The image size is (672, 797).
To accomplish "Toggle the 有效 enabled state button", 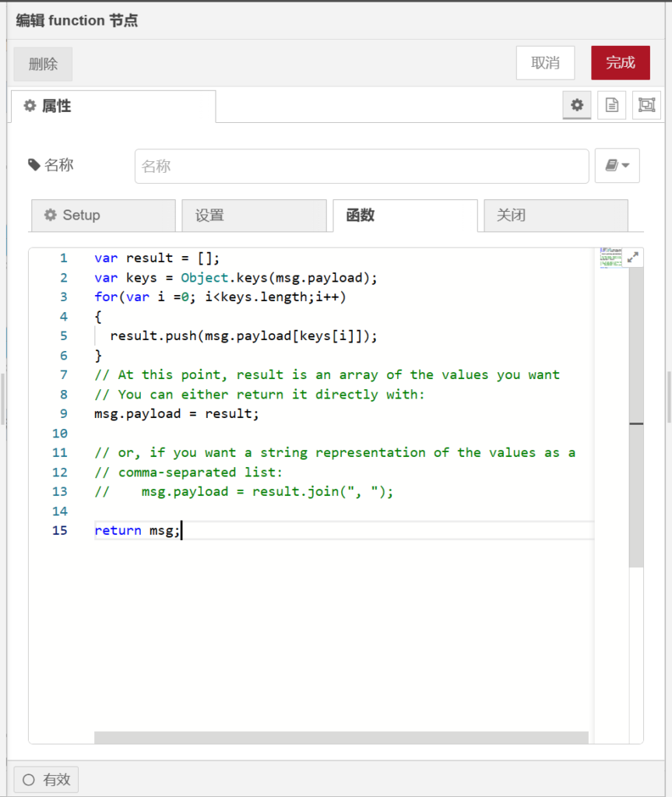I will [x=46, y=779].
